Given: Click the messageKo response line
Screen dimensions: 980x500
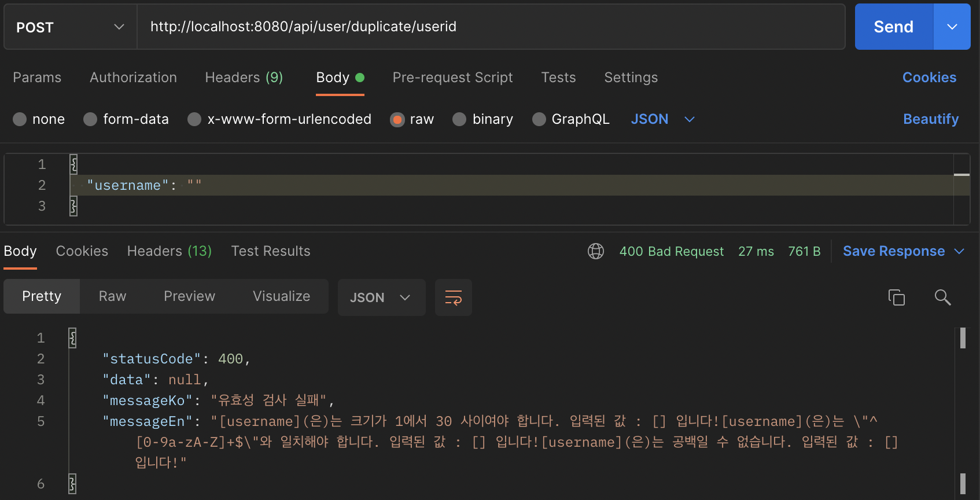Looking at the screenshot, I should (218, 400).
